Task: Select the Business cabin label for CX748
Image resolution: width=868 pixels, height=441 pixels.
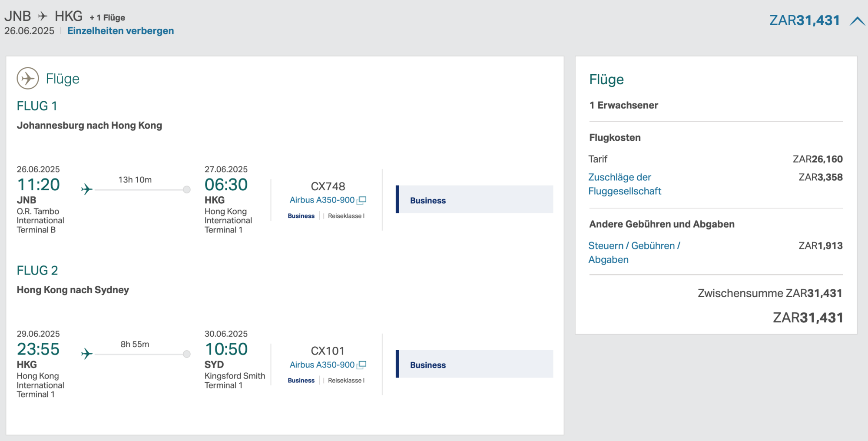Action: 301,216
